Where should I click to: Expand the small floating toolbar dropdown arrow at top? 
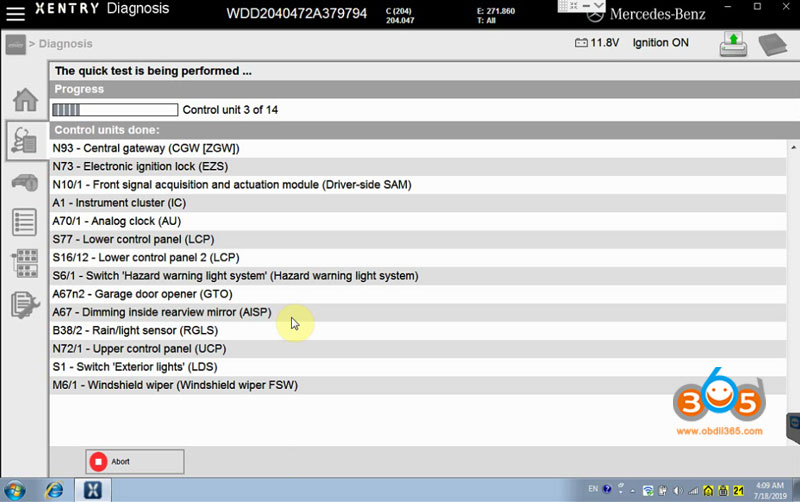click(x=598, y=6)
